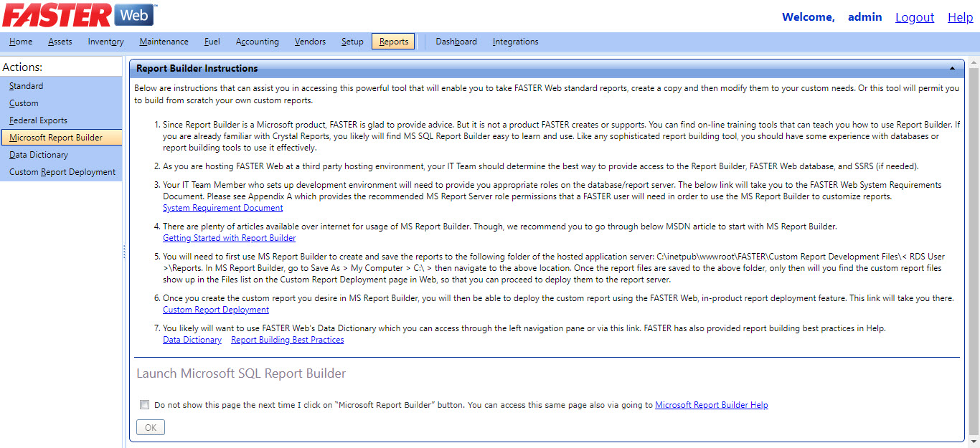Open the Maintenance menu
The image size is (980, 448).
164,42
